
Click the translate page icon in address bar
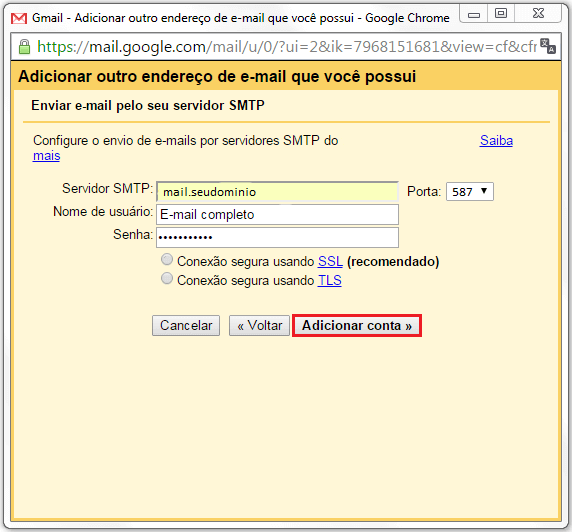pos(548,46)
